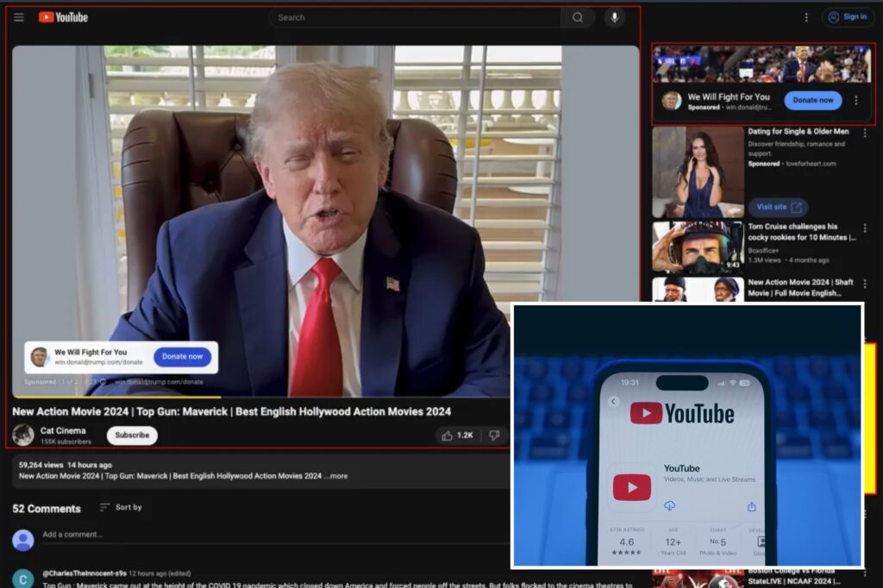Focus the YouTube search field

click(415, 17)
